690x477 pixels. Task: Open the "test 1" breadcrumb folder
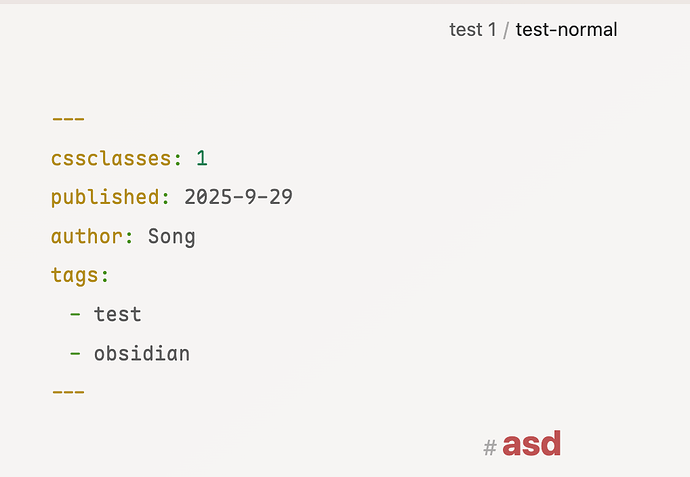(472, 30)
